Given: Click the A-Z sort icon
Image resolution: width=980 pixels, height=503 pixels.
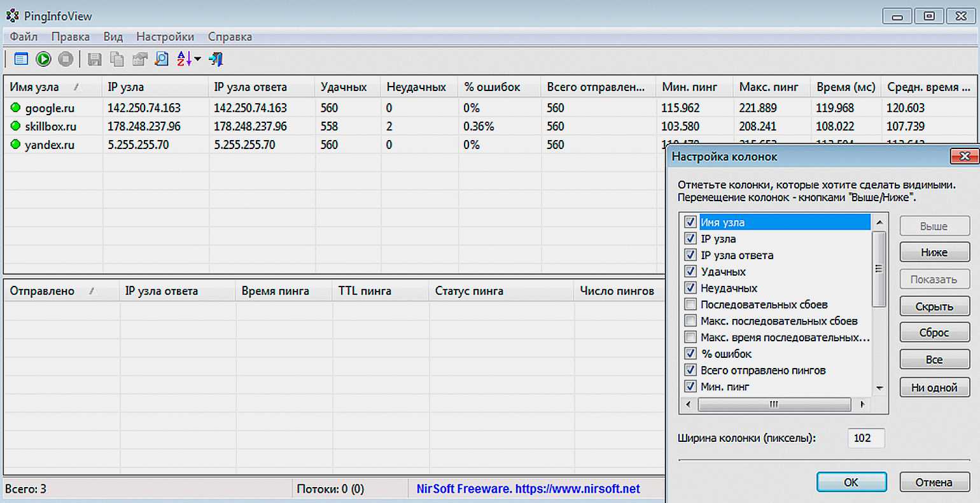Looking at the screenshot, I should click(x=184, y=59).
